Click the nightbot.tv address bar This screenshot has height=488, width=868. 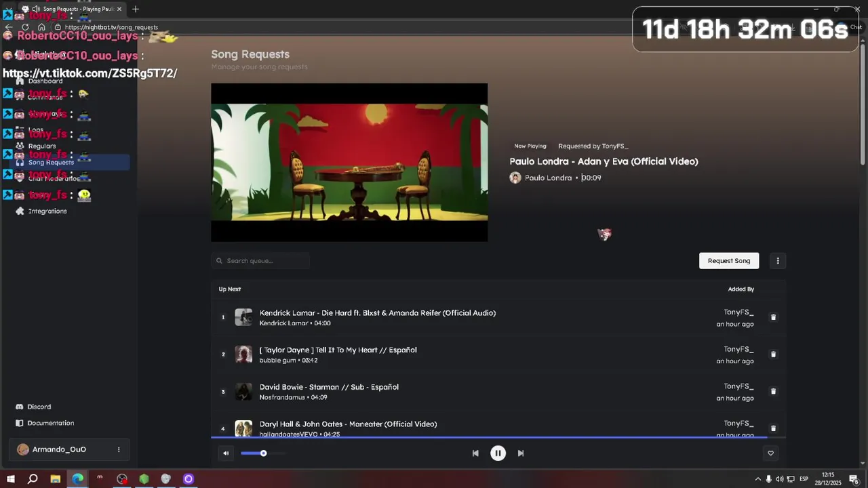pyautogui.click(x=111, y=27)
